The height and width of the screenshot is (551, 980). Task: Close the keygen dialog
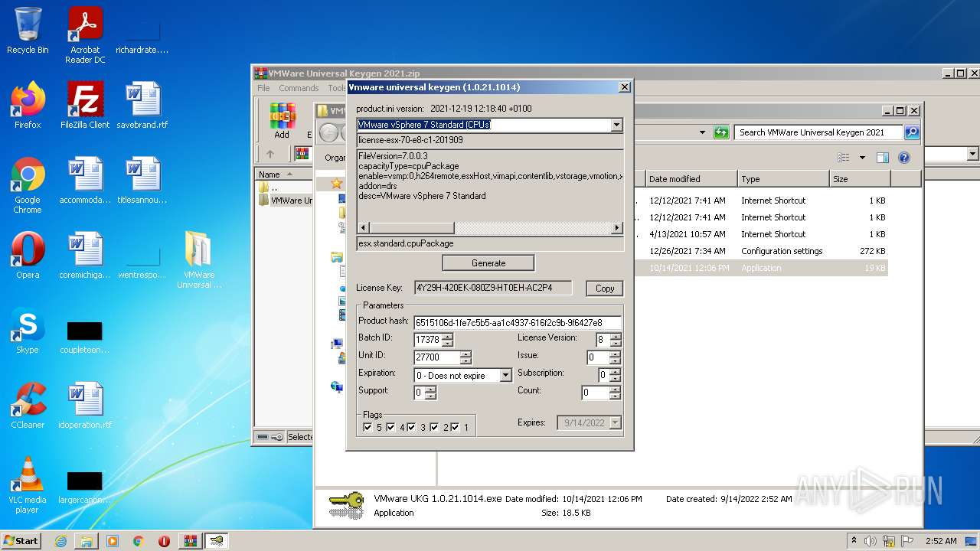624,87
